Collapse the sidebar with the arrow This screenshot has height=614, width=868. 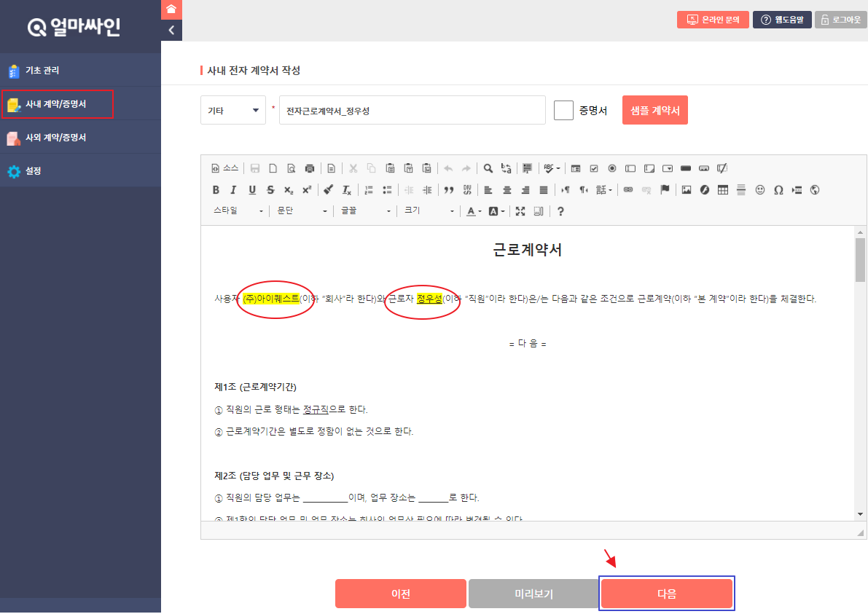tap(171, 30)
